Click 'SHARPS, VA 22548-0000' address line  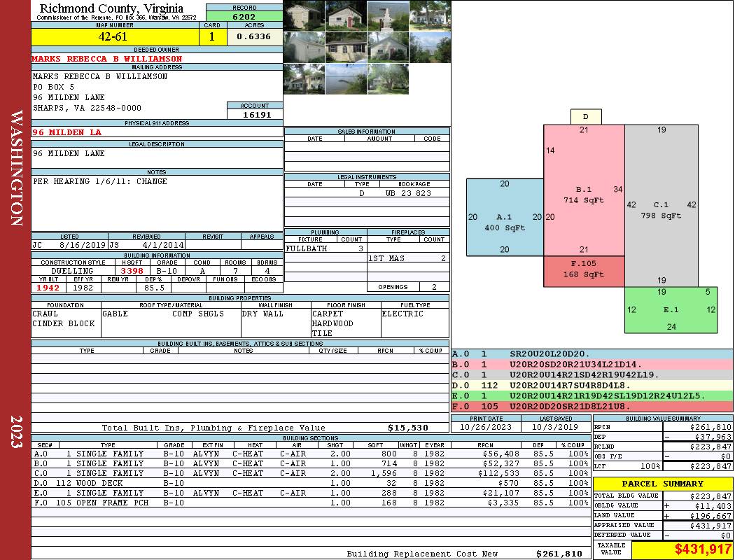click(x=87, y=108)
